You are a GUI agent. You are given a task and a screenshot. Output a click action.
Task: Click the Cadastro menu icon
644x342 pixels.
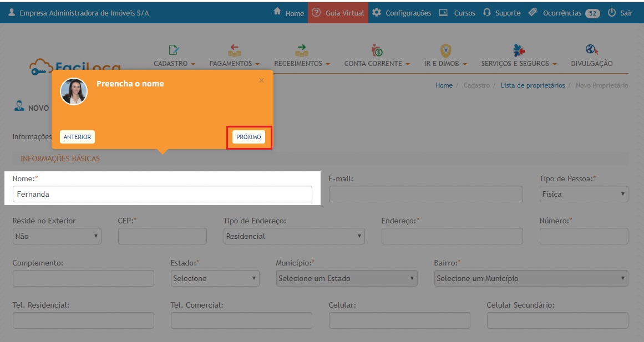click(x=174, y=50)
